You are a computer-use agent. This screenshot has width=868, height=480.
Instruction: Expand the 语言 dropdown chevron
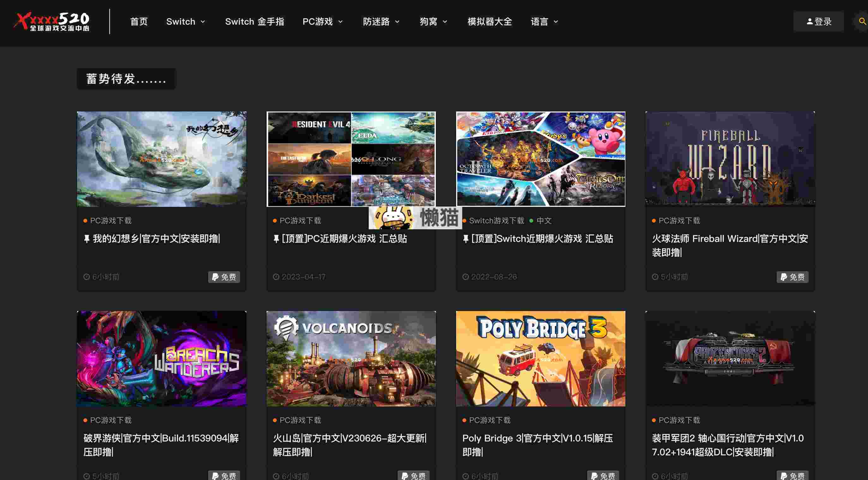[556, 22]
